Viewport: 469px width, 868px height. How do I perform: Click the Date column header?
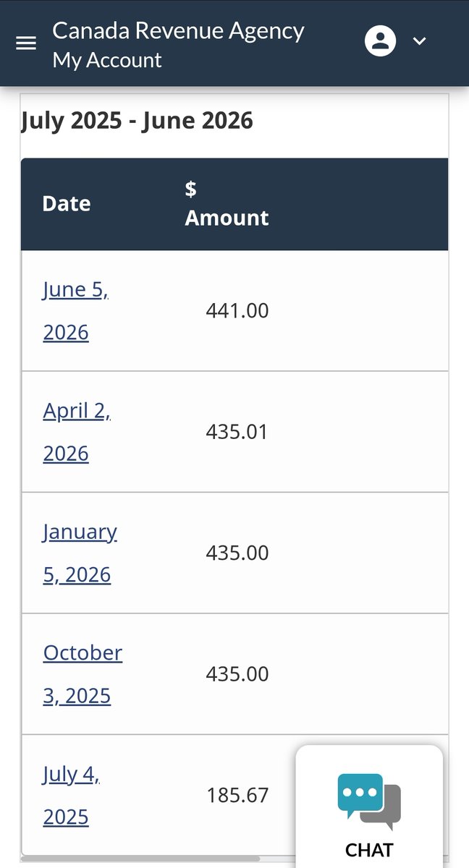pos(67,204)
